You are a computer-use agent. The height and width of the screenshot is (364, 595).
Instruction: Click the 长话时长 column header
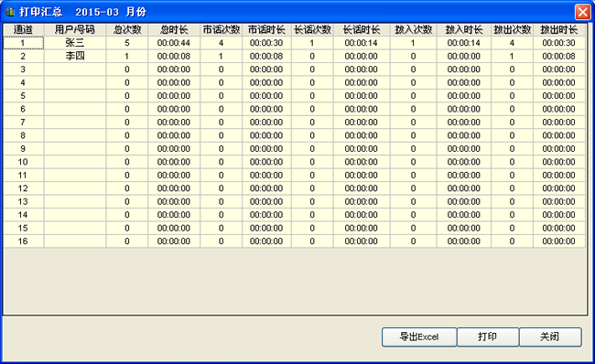coord(362,29)
